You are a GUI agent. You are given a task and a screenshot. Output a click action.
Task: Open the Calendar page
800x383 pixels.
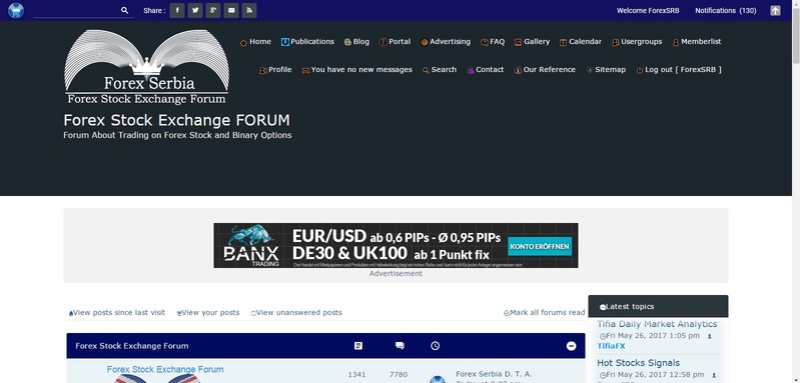click(581, 42)
